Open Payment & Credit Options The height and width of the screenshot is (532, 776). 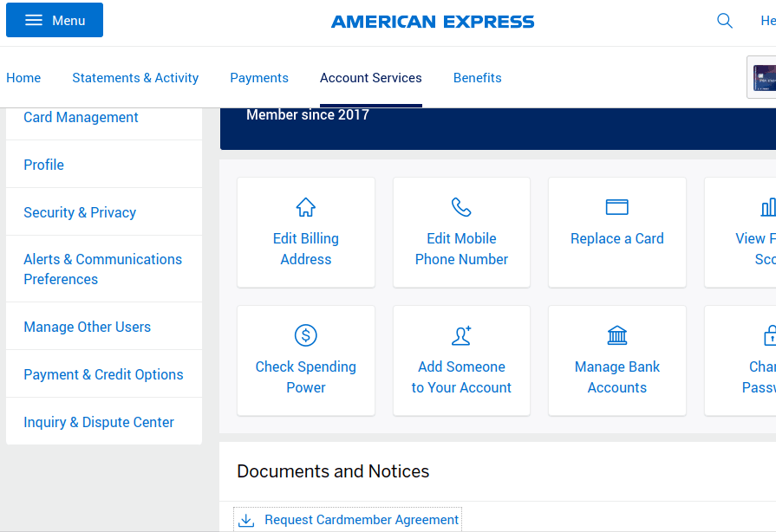(103, 375)
